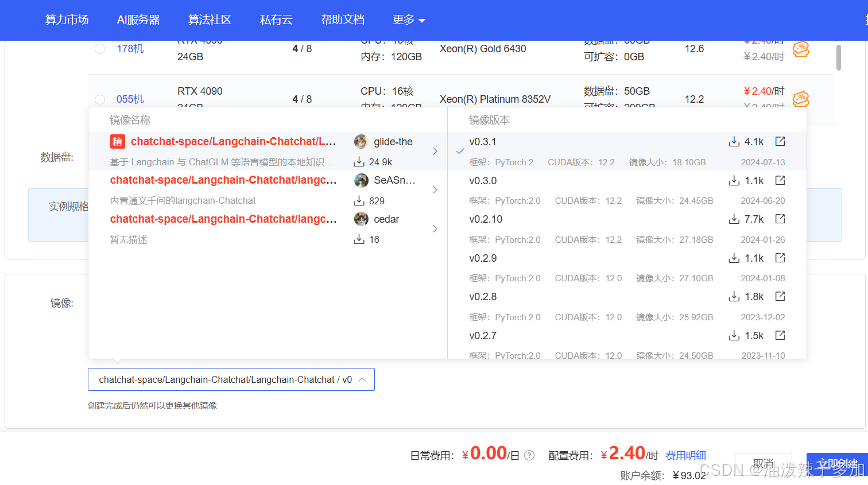Select first chatchat-space/Langchain-Chatchat image title
The height and width of the screenshot is (485, 868).
point(233,141)
